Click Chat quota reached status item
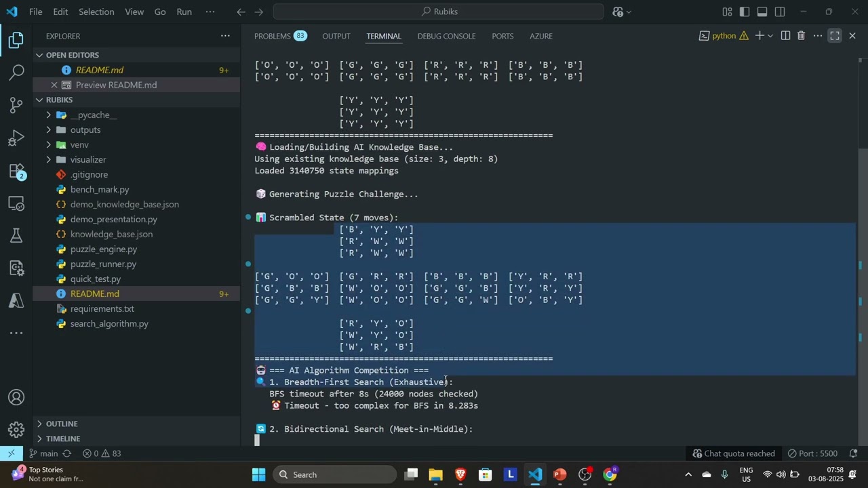 tap(732, 453)
